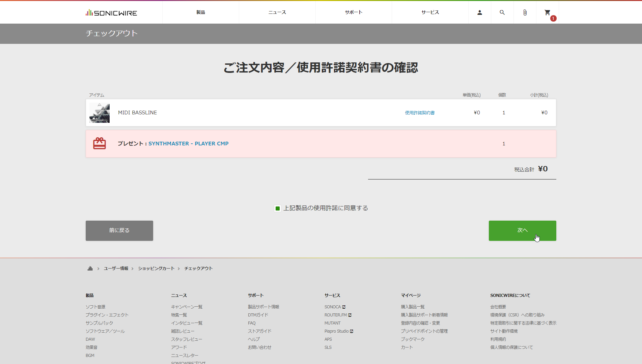
Task: Open footer link 特集一覧
Action: tap(179, 315)
